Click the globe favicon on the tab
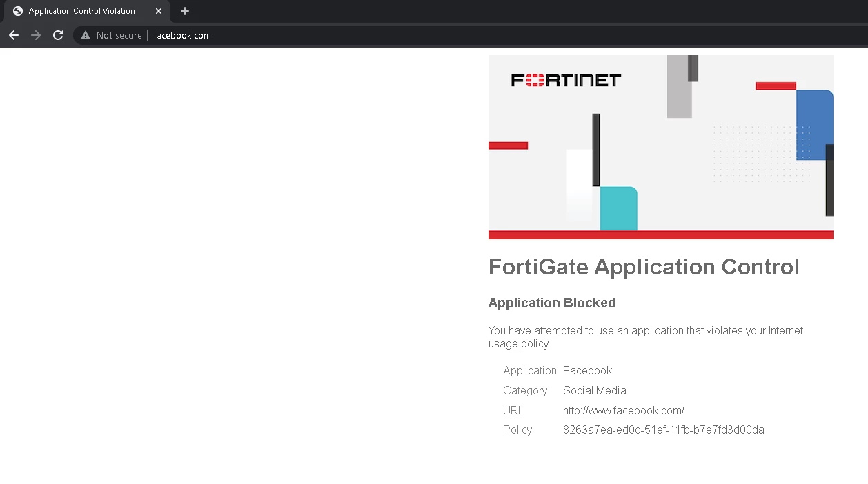 pos(18,11)
